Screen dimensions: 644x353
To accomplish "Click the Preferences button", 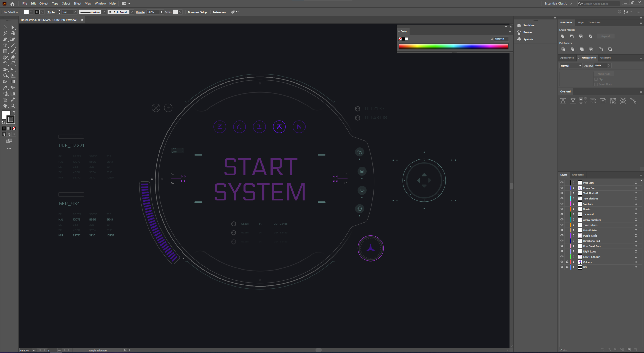I will coord(219,12).
